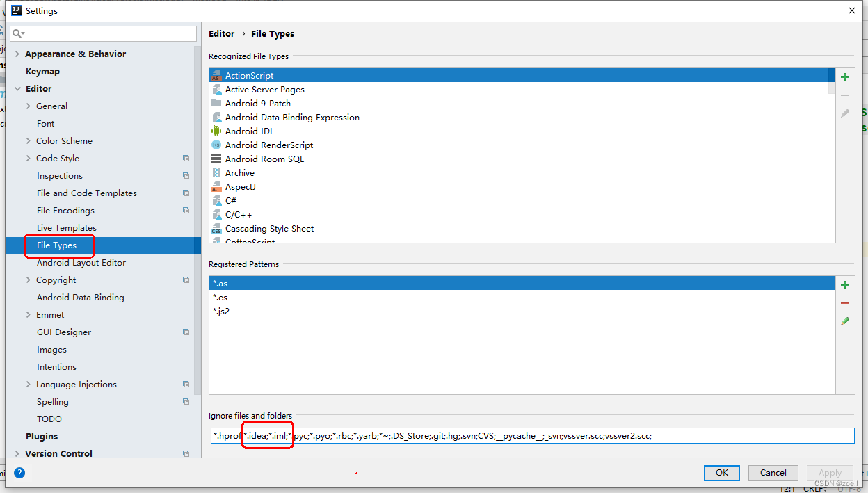Click the project-level icon beside Spelling
The height and width of the screenshot is (493, 868).
[x=186, y=402]
